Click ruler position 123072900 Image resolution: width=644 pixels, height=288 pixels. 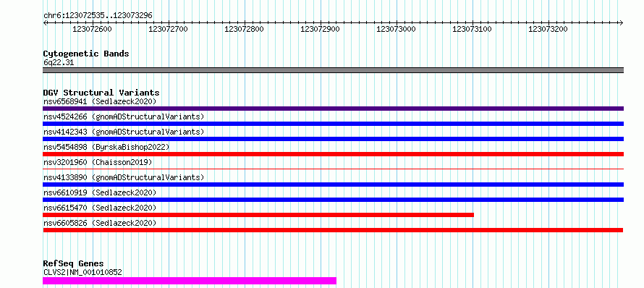(x=321, y=30)
